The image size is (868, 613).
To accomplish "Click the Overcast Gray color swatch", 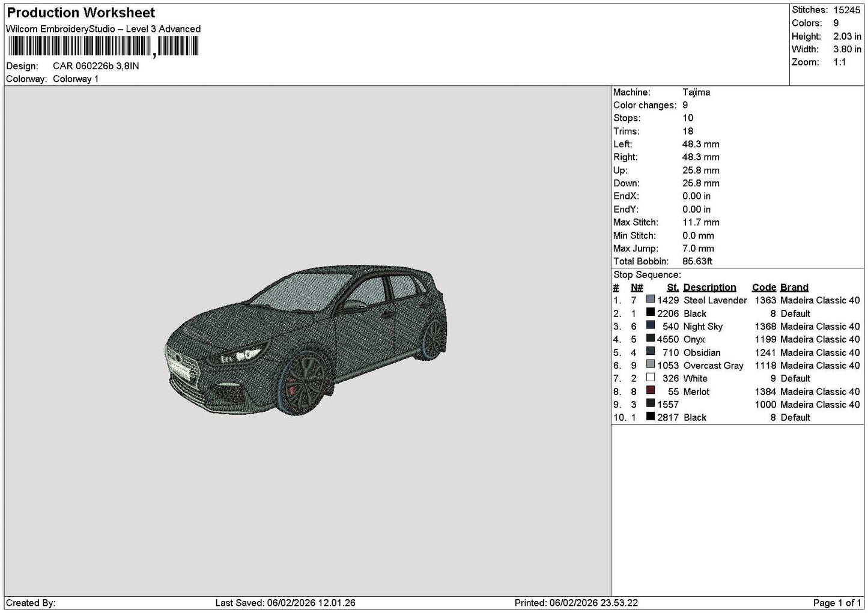I will coord(650,364).
